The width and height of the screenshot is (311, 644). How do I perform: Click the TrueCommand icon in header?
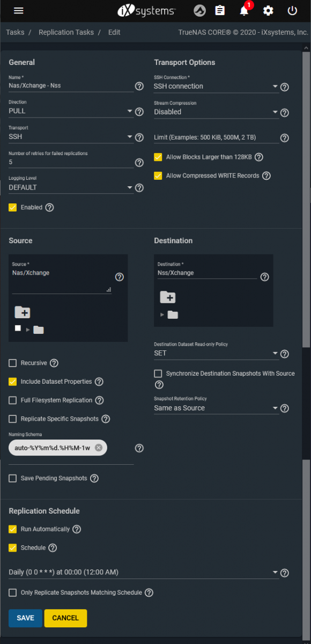[199, 11]
